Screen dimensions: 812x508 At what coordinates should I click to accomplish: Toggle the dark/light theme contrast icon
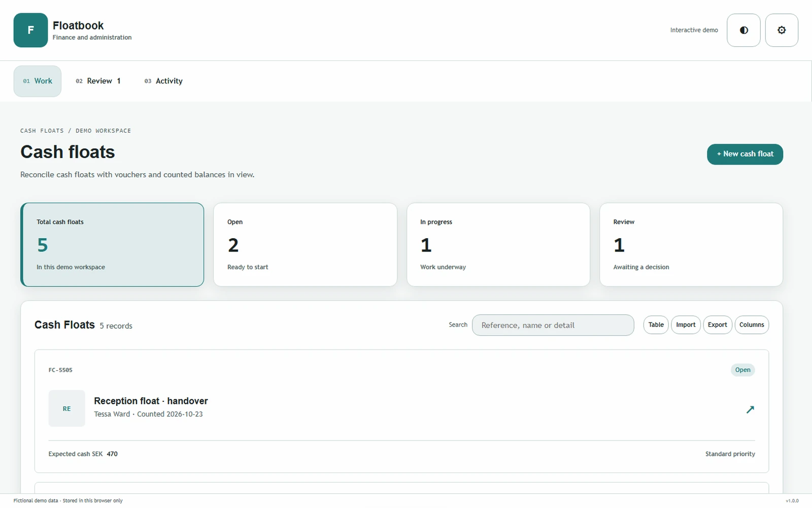[743, 30]
